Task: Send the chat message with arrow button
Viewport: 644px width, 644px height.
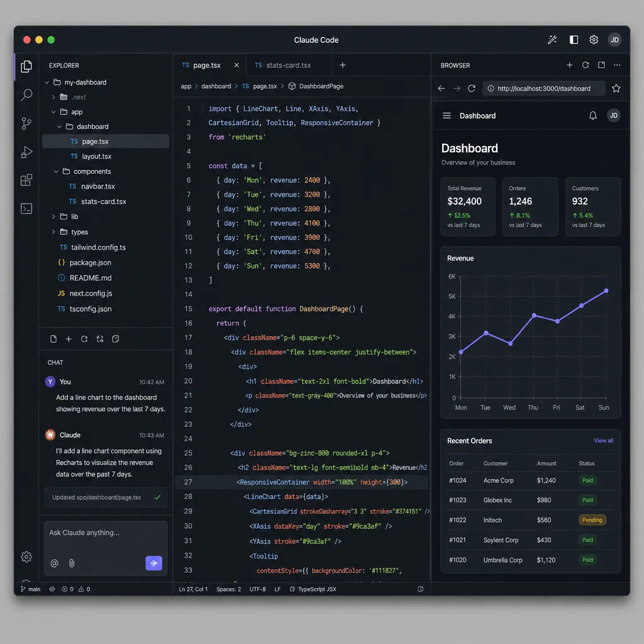Action: [153, 563]
